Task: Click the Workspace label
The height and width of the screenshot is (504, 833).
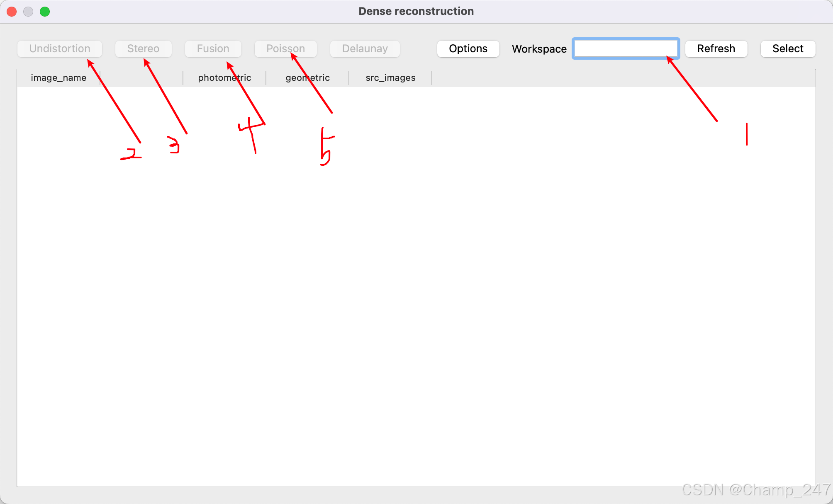Action: click(x=539, y=49)
